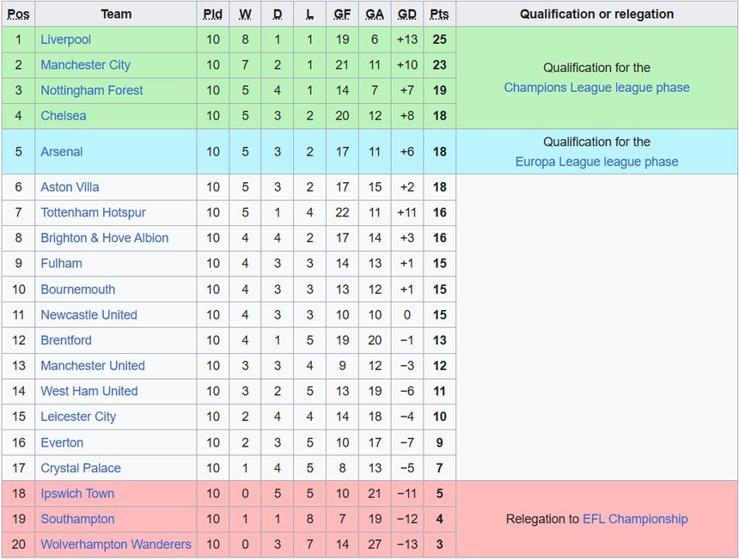The width and height of the screenshot is (739, 560).
Task: Click the Manchester City team link
Action: (85, 64)
